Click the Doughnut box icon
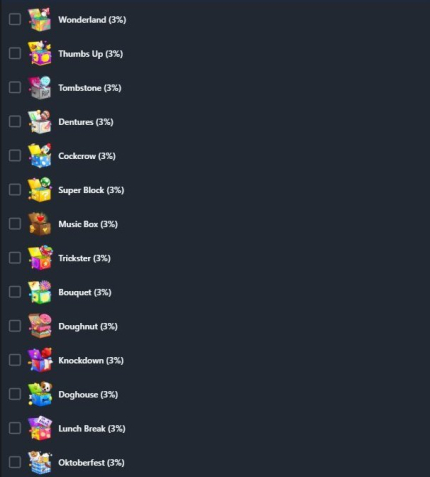 tap(40, 326)
